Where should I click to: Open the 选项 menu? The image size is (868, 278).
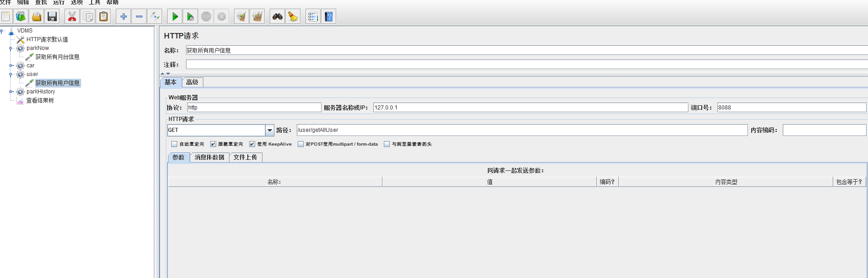pyautogui.click(x=77, y=2)
